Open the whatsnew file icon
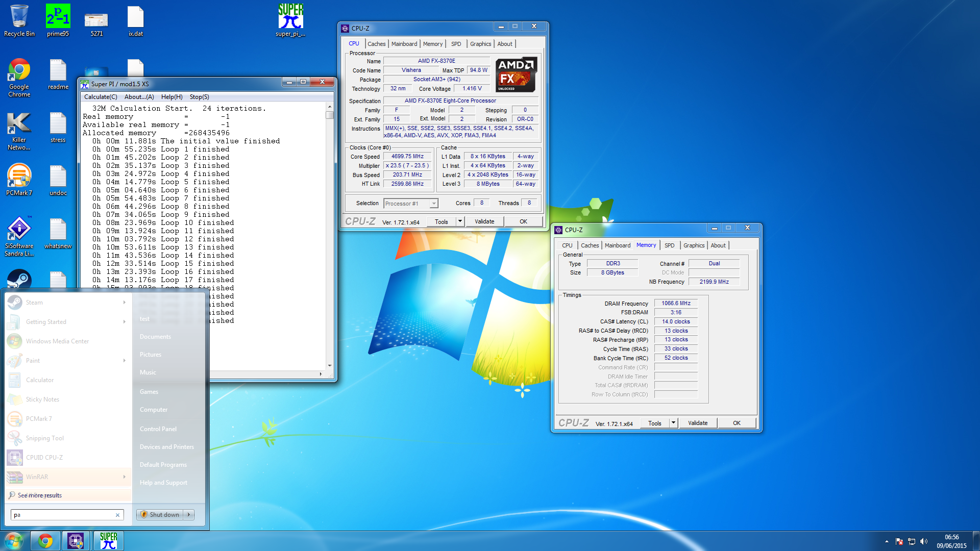The width and height of the screenshot is (980, 551). pos(58,234)
